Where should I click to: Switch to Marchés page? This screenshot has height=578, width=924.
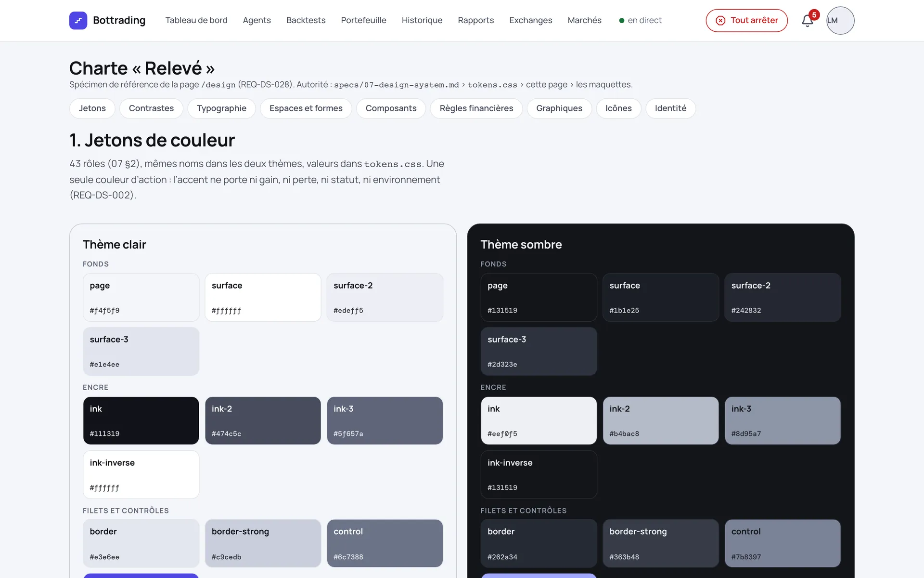coord(584,20)
